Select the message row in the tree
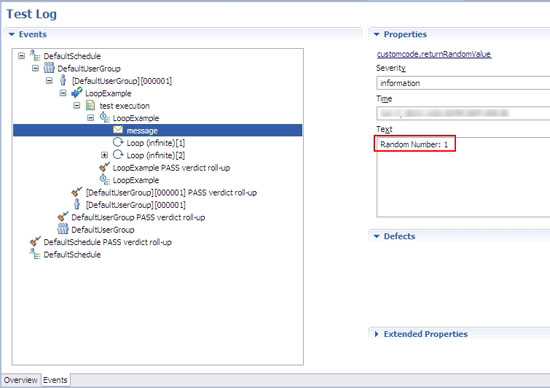The image size is (550, 388). pos(157,130)
